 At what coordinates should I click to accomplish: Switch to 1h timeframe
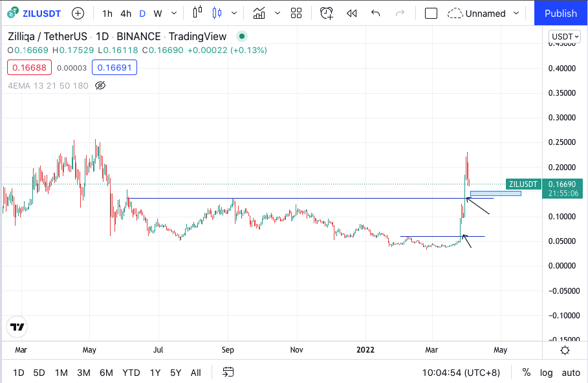[x=107, y=14]
